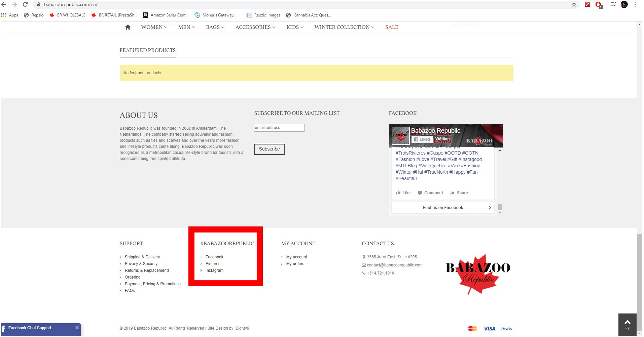Open the Apps grid in bookmarks bar
This screenshot has width=644, height=337.
tap(10, 15)
